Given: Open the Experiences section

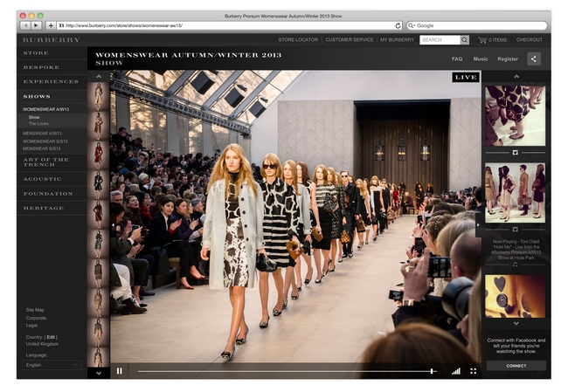Looking at the screenshot, I should pyautogui.click(x=51, y=81).
